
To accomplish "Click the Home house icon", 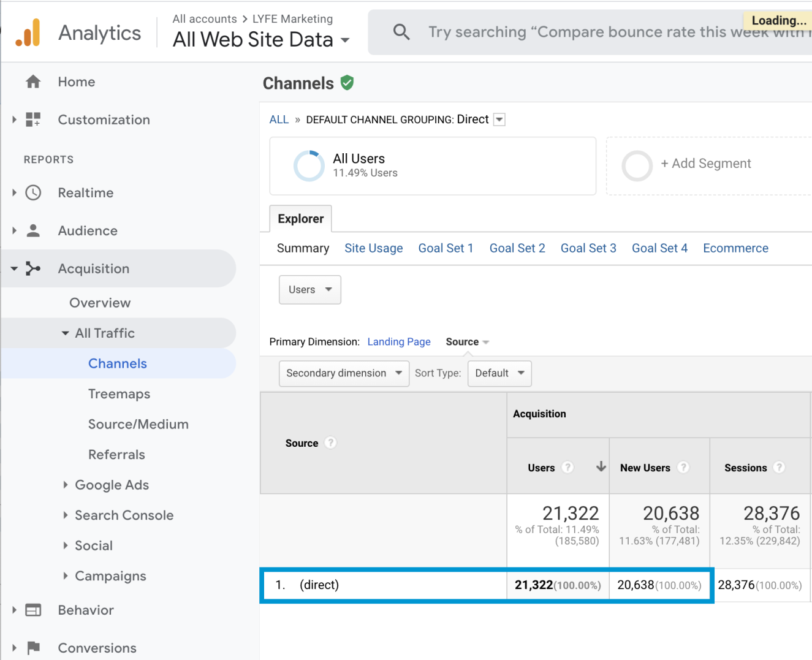I will click(x=33, y=82).
